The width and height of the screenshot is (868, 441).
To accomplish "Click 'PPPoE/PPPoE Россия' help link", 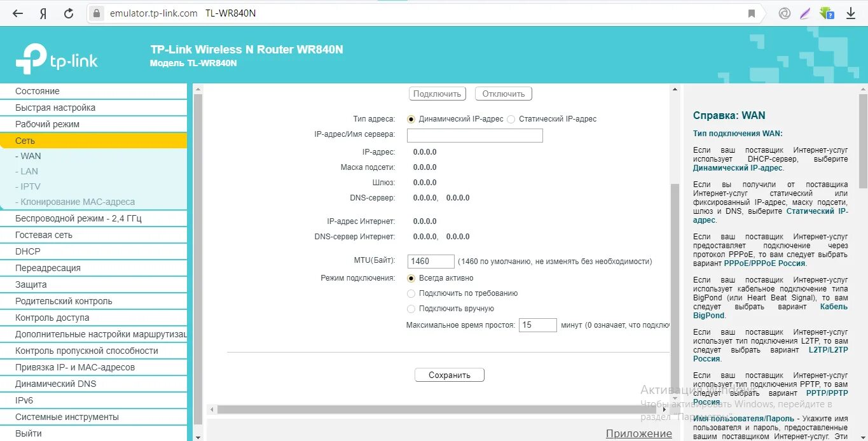I will 764,263.
